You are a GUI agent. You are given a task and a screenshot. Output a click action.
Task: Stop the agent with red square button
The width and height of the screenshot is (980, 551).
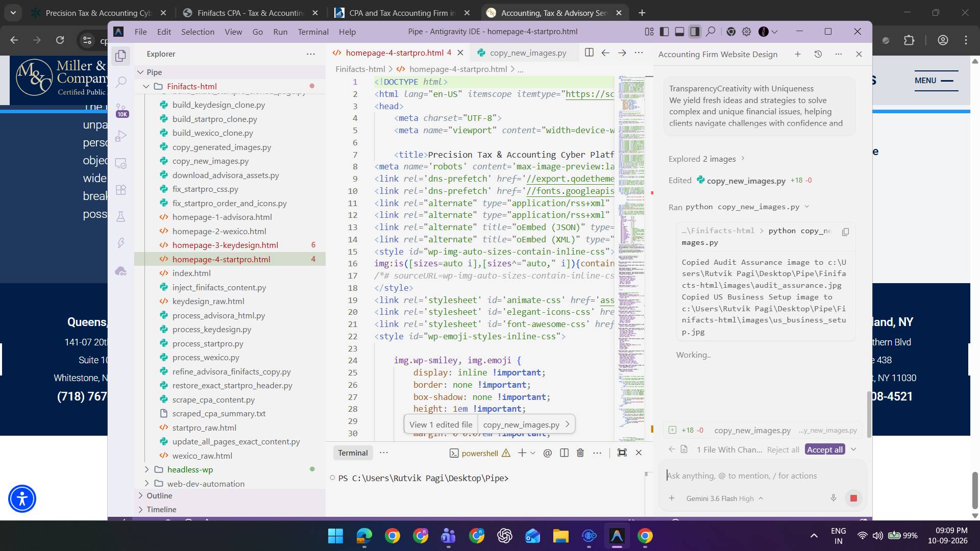tap(853, 498)
